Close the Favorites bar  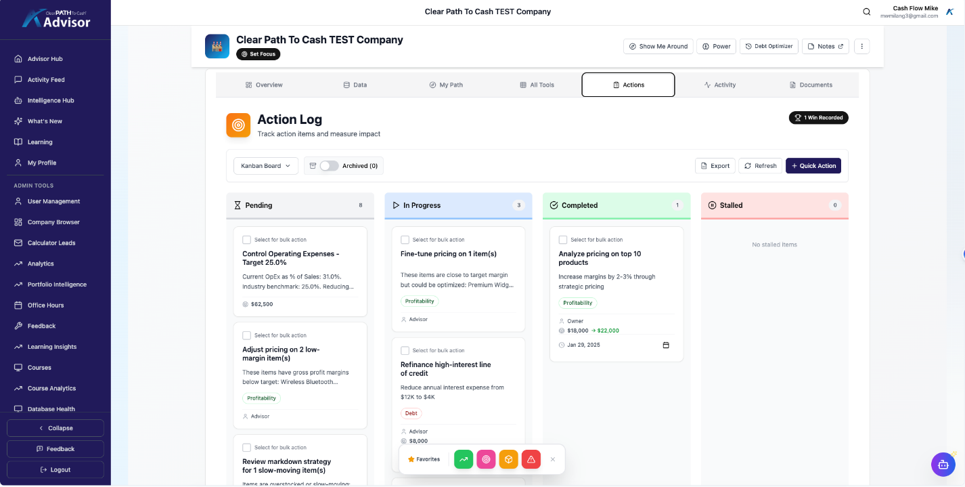(553, 459)
